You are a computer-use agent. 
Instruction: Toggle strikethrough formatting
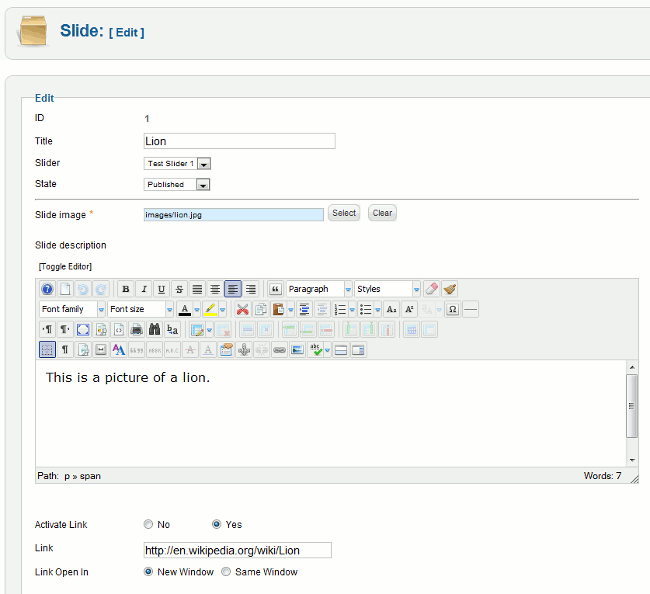pyautogui.click(x=179, y=289)
